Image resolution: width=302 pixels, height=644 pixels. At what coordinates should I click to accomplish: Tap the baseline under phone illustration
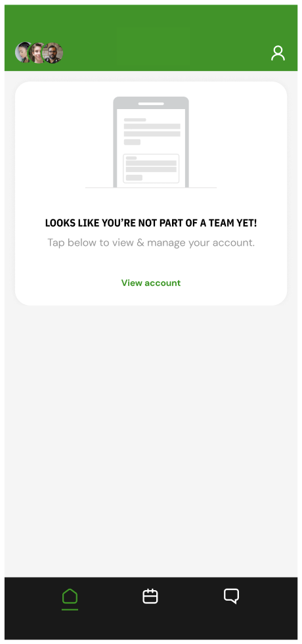151,188
